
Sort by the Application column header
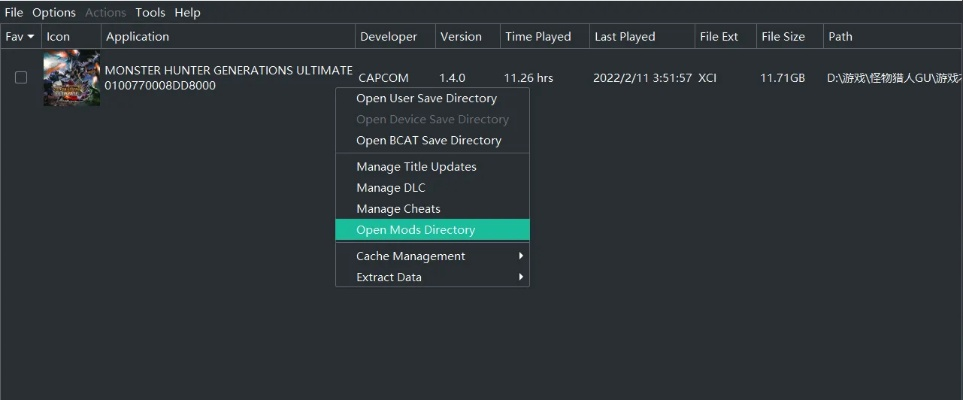click(x=138, y=37)
